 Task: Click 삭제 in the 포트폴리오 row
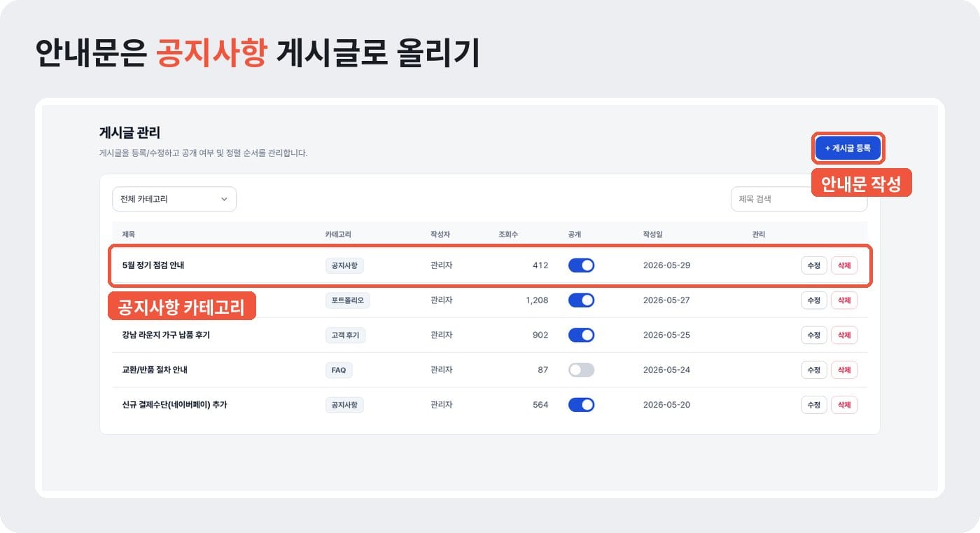click(844, 300)
